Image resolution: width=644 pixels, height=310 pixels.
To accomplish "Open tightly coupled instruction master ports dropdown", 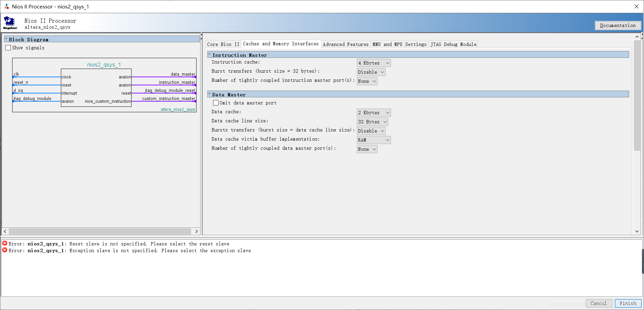I will 367,81.
